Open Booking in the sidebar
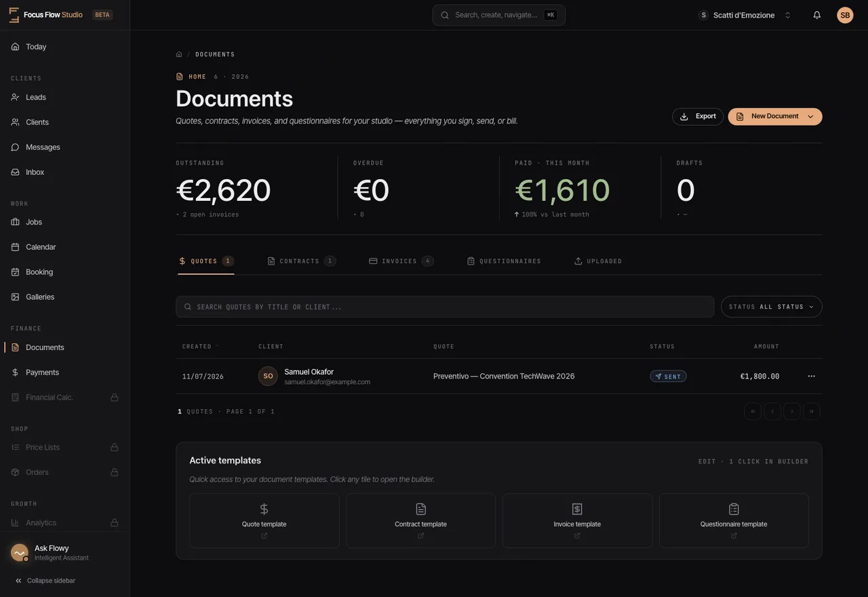The height and width of the screenshot is (597, 868). (64, 272)
